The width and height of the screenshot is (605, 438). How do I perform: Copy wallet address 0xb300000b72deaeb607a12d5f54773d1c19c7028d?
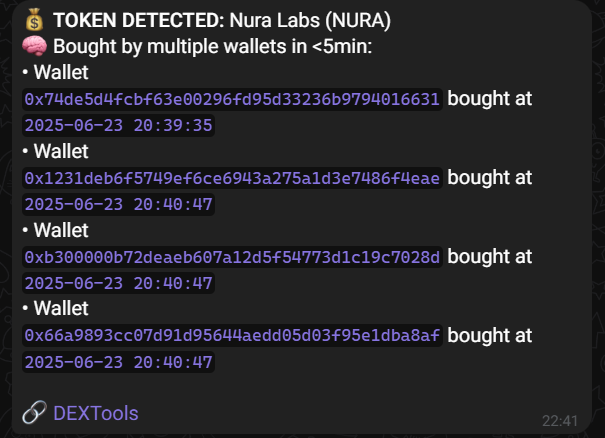(x=232, y=257)
